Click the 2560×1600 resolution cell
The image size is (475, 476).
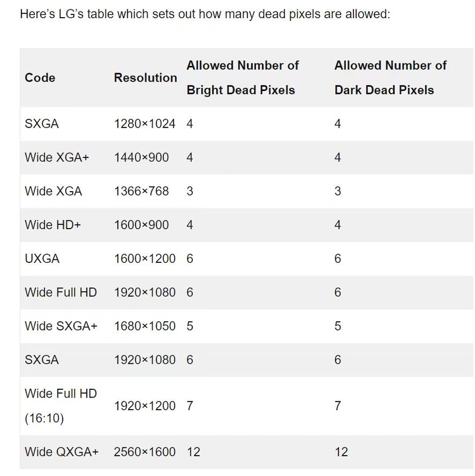click(145, 452)
